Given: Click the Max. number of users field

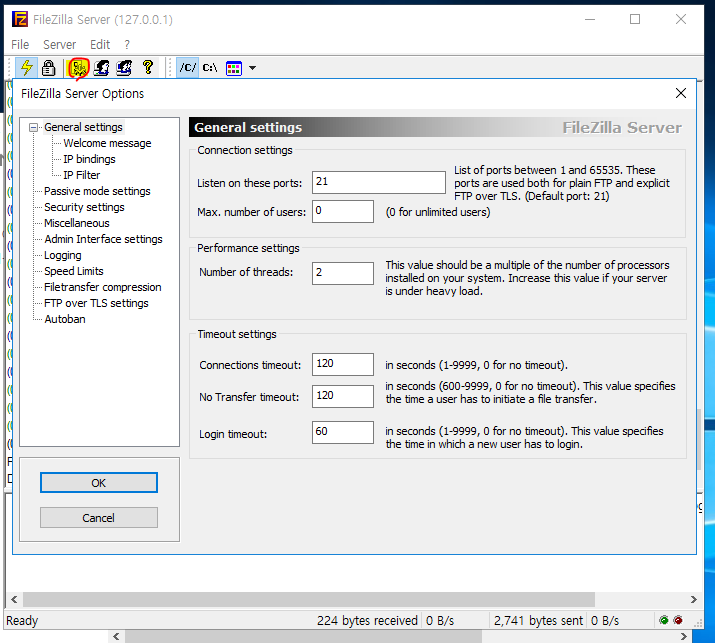Looking at the screenshot, I should click(343, 211).
